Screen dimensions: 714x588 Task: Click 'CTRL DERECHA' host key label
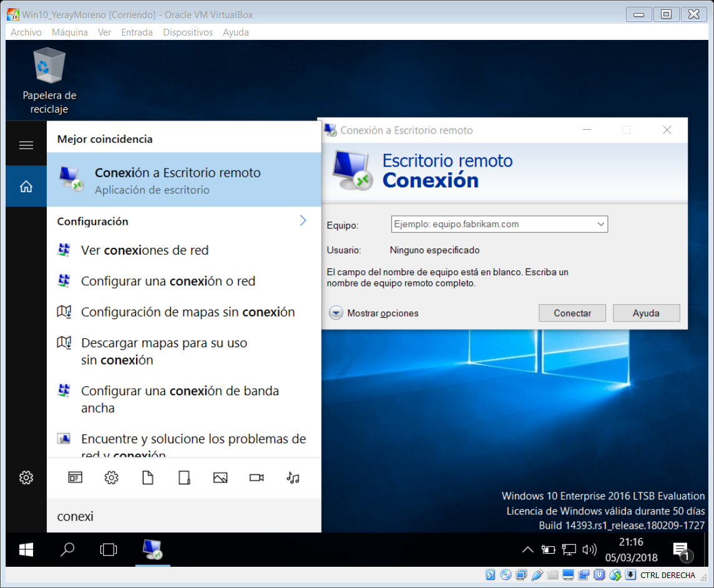(668, 576)
